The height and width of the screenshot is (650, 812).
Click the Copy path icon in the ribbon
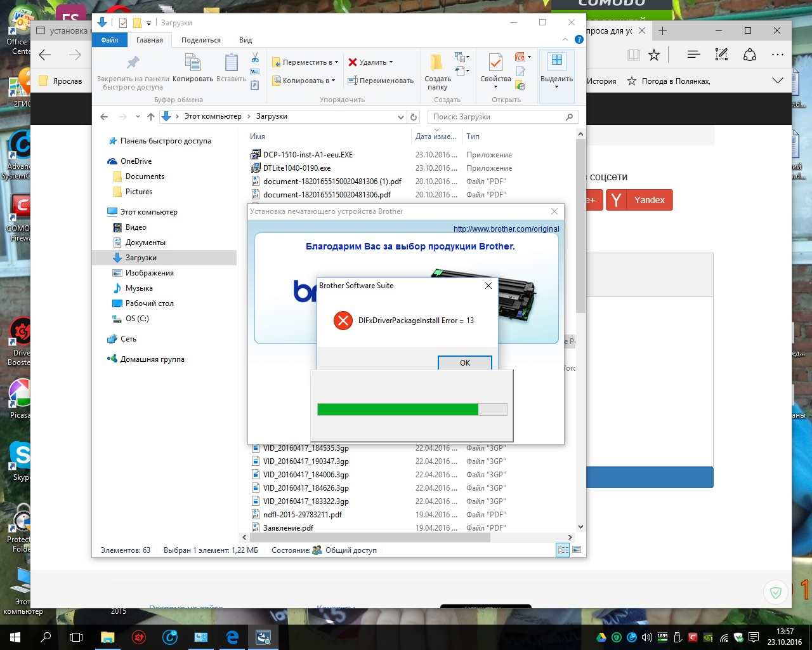pyautogui.click(x=255, y=72)
